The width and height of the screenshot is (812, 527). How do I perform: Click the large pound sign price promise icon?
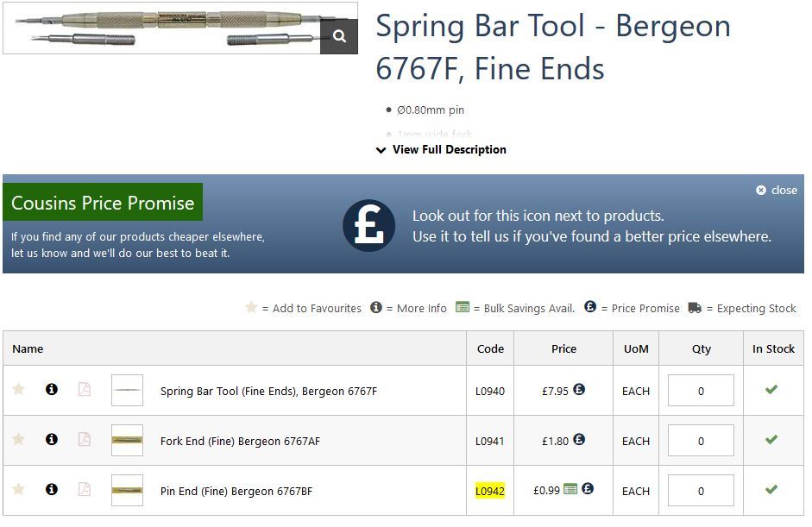tap(368, 226)
